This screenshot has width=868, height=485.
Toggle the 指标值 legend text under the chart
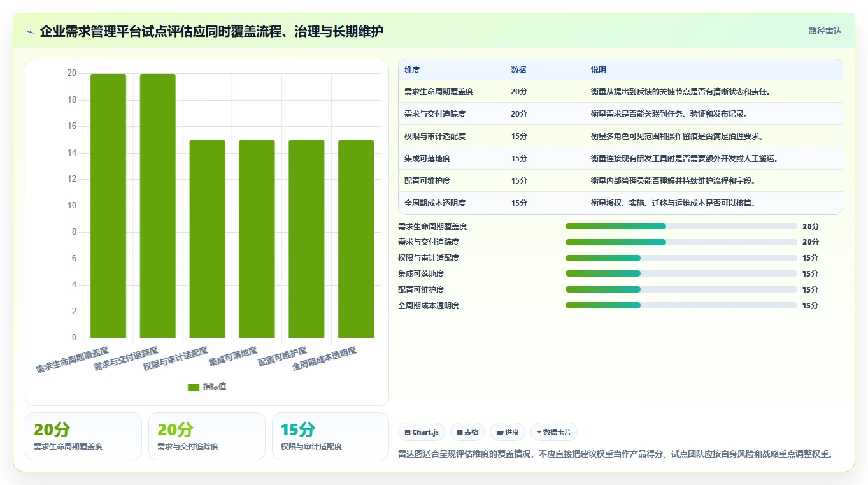tap(215, 387)
